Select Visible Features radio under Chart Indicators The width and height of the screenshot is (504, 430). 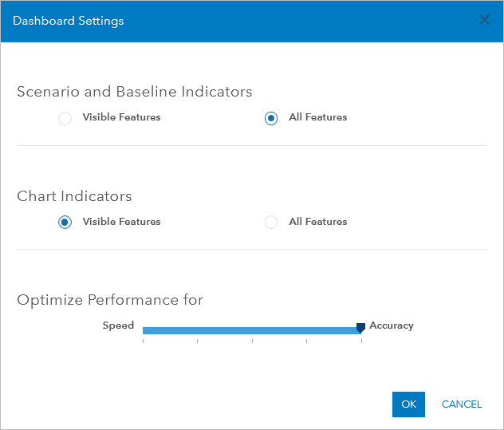65,223
